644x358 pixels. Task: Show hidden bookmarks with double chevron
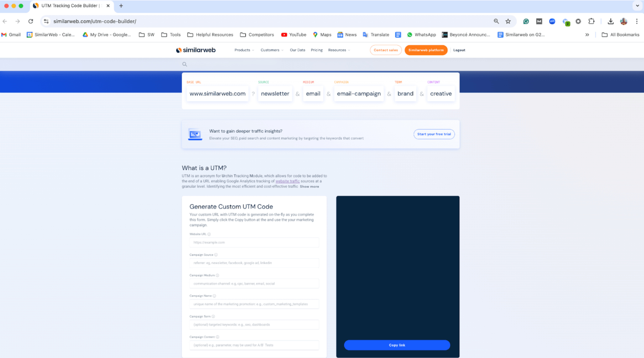point(587,35)
